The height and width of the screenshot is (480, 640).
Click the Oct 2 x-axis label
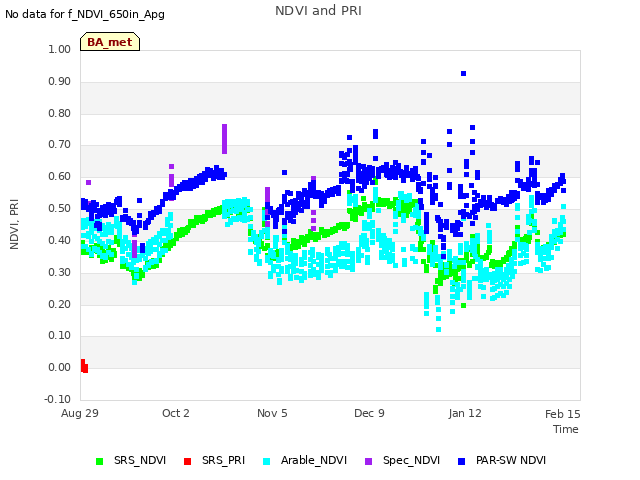176,413
